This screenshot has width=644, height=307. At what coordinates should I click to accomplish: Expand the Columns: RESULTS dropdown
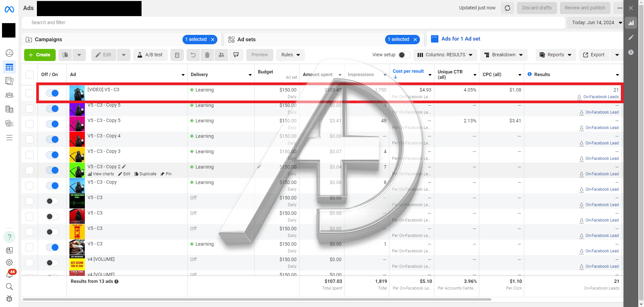(445, 55)
